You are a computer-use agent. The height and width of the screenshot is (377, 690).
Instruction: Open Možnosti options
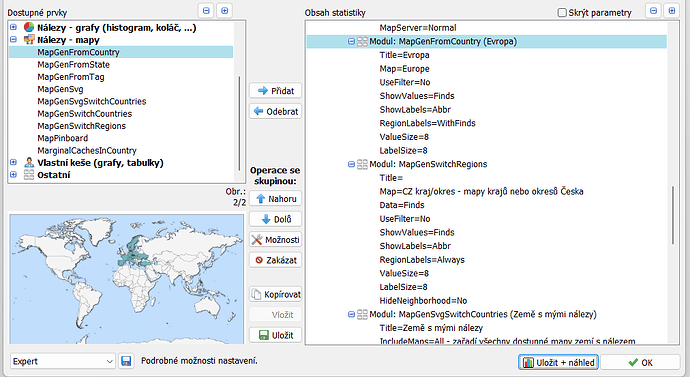point(275,240)
